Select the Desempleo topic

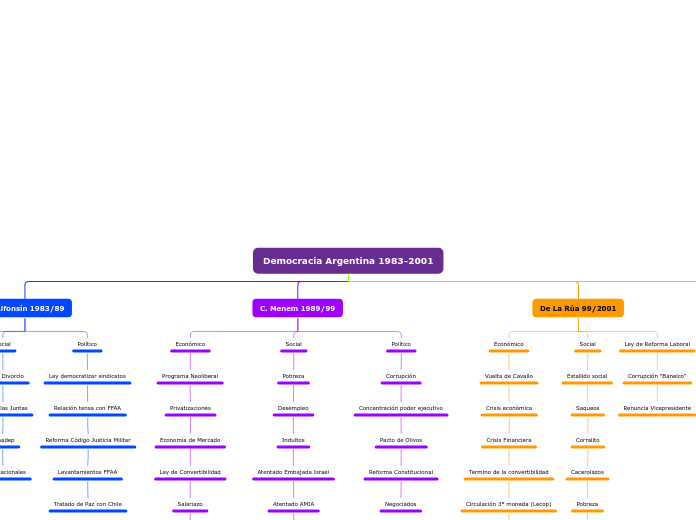pos(293,408)
